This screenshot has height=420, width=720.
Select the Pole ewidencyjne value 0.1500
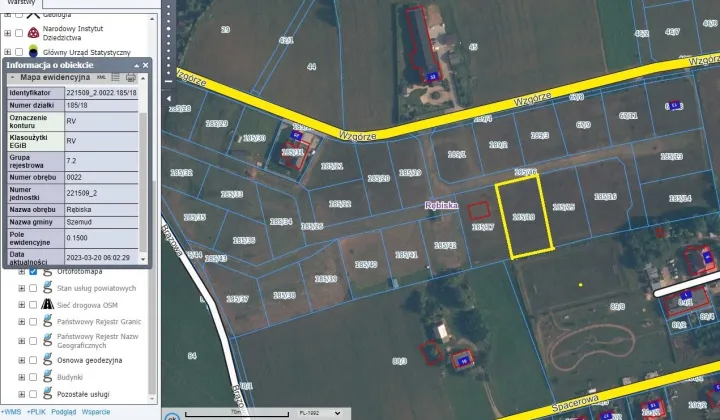coord(77,238)
